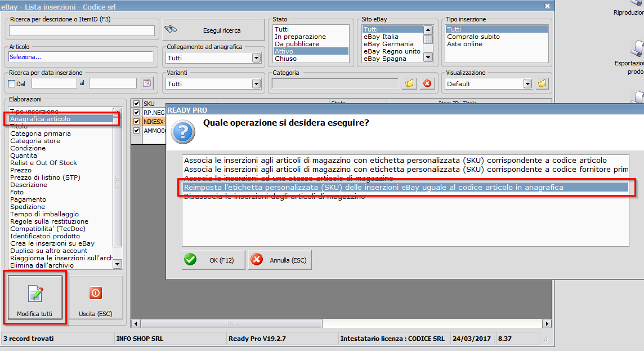Click the Modifica tutti pencil icon

(35, 294)
